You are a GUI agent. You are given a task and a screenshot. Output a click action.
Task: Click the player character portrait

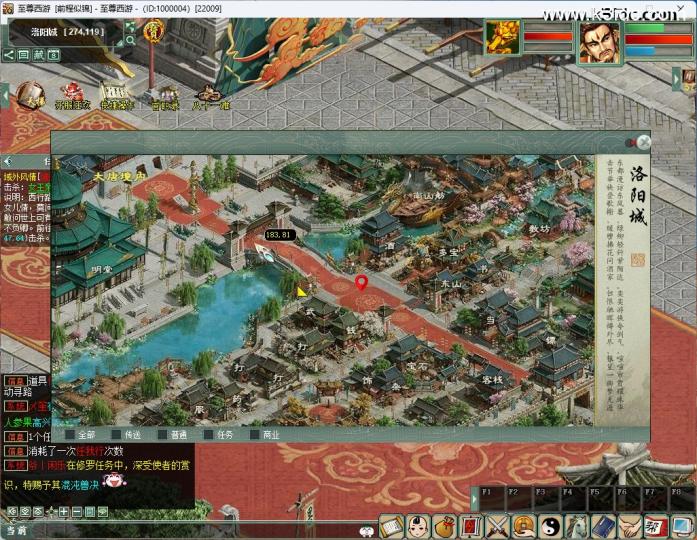[x=600, y=43]
